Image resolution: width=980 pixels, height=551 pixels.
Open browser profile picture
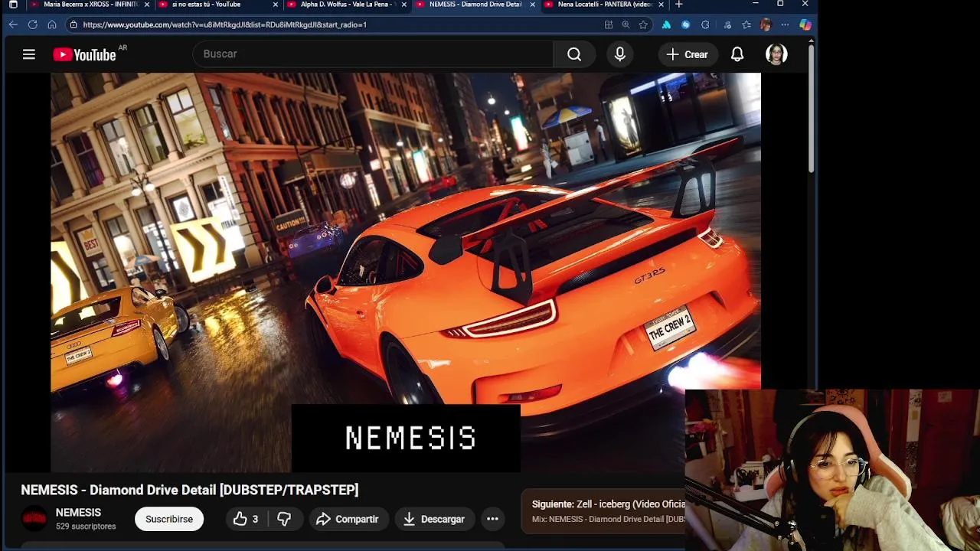766,24
